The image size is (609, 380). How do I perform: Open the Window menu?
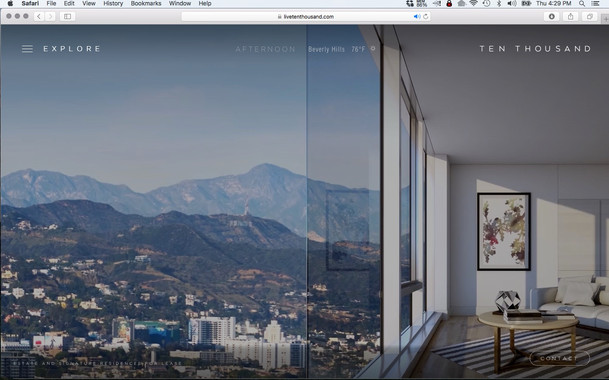180,3
